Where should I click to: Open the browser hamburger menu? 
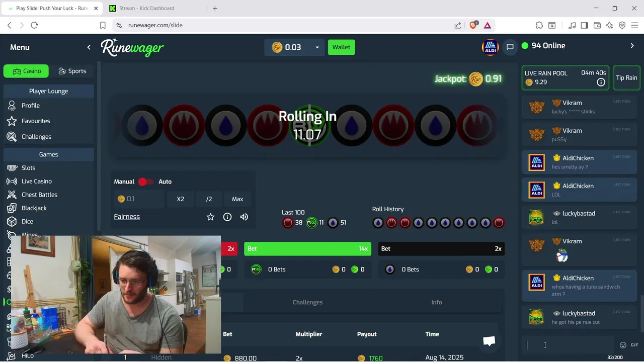(x=635, y=25)
